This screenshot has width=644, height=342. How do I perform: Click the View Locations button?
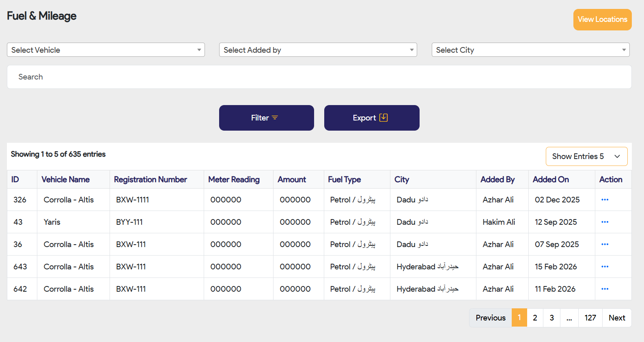[x=602, y=19]
